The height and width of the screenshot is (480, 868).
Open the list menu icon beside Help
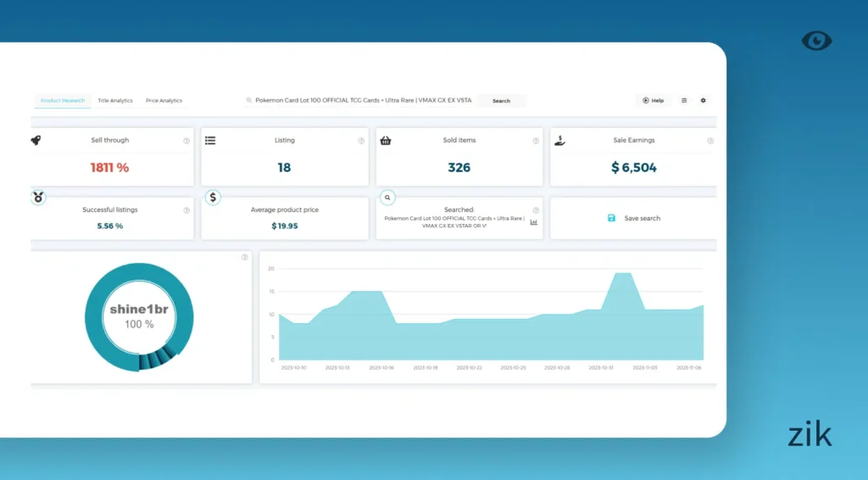tap(684, 100)
